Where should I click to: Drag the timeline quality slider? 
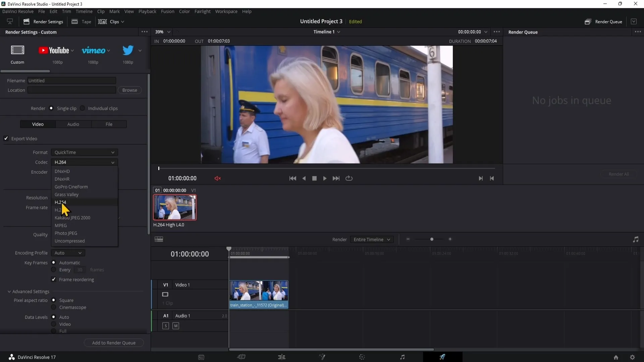431,239
